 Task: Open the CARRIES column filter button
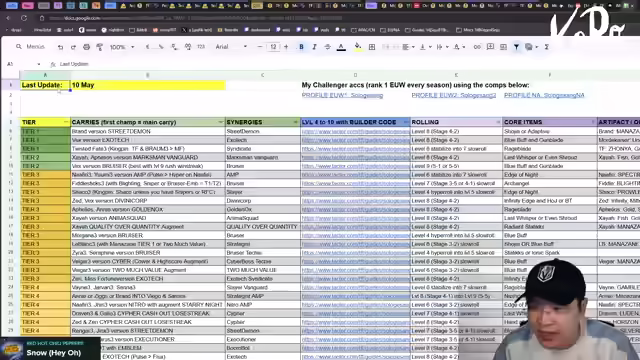[x=220, y=122]
